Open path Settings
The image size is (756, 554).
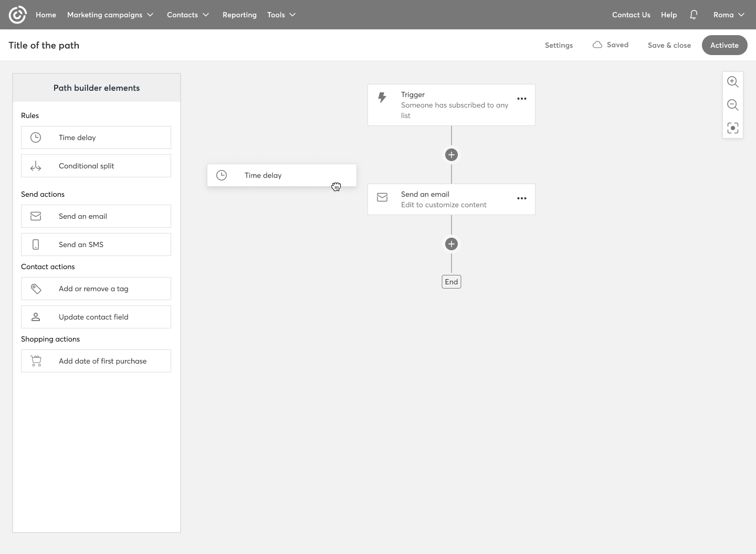559,45
